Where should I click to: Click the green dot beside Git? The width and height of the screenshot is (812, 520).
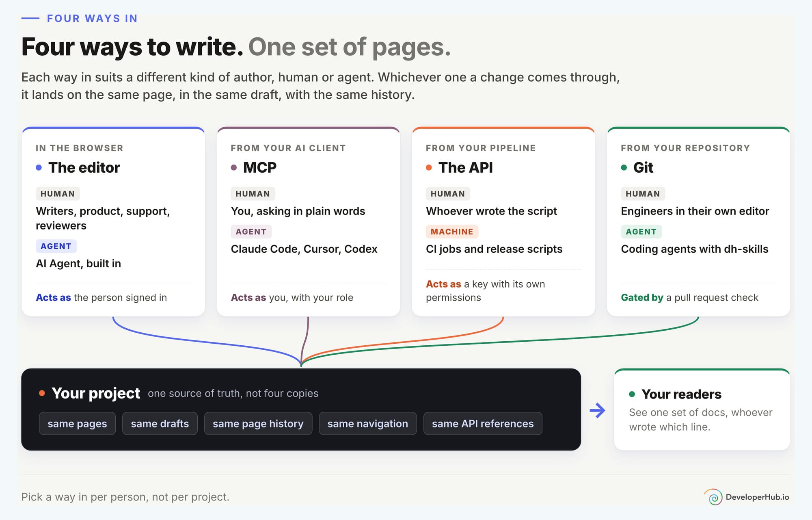pos(624,167)
